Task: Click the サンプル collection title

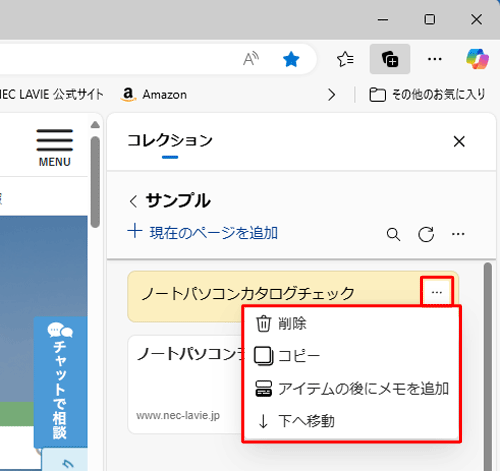Action: 178,201
